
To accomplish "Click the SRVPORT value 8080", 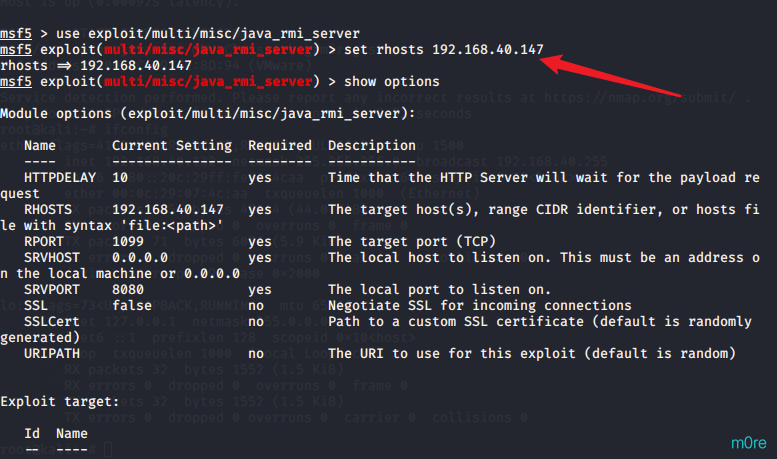I will pyautogui.click(x=128, y=289).
